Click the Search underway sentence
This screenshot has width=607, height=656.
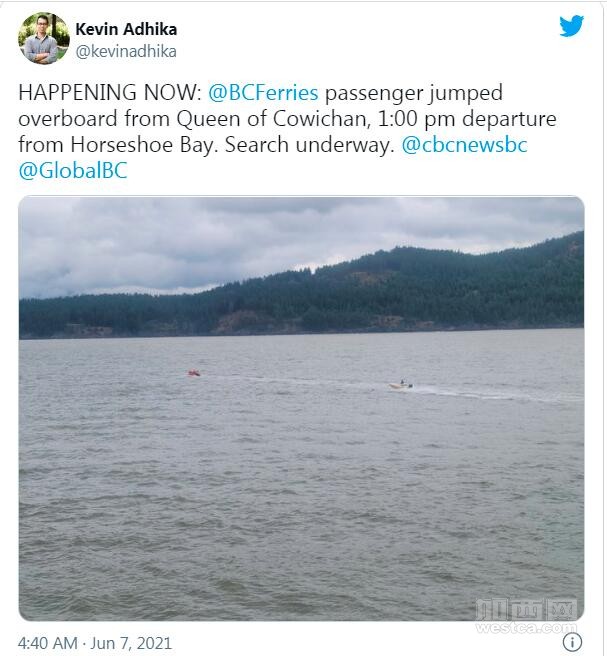[310, 145]
